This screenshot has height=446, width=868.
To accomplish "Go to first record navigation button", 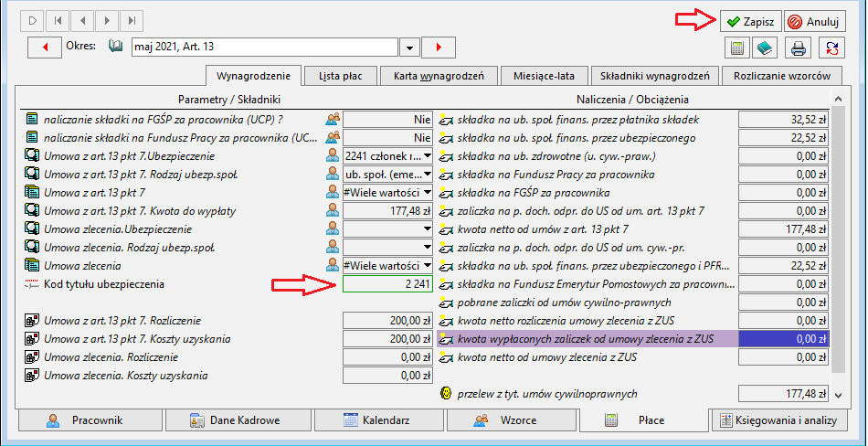I will pyautogui.click(x=58, y=21).
